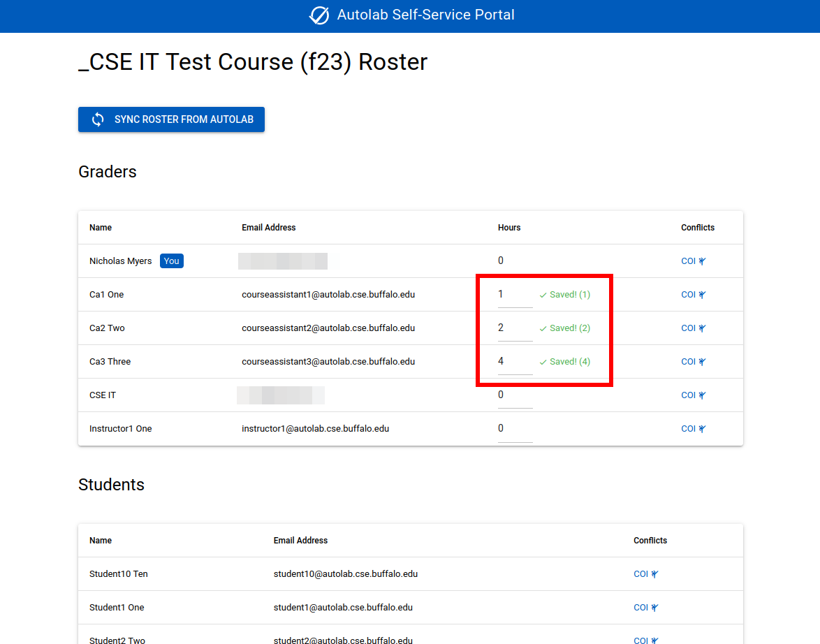Open COI link for Nicholas Myers
Image resolution: width=820 pixels, height=644 pixels.
click(x=694, y=261)
